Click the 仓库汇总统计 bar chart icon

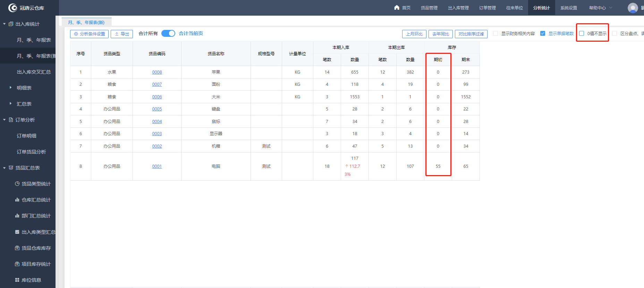[x=17, y=200]
